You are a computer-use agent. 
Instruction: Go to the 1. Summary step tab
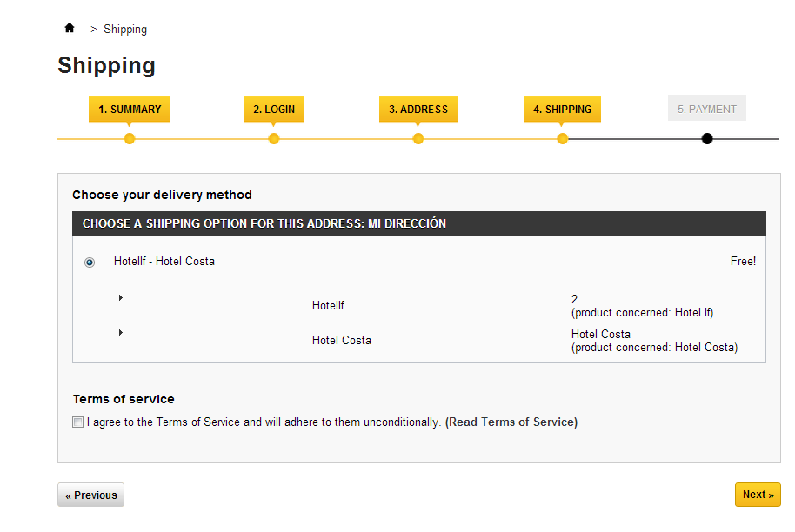pos(130,110)
